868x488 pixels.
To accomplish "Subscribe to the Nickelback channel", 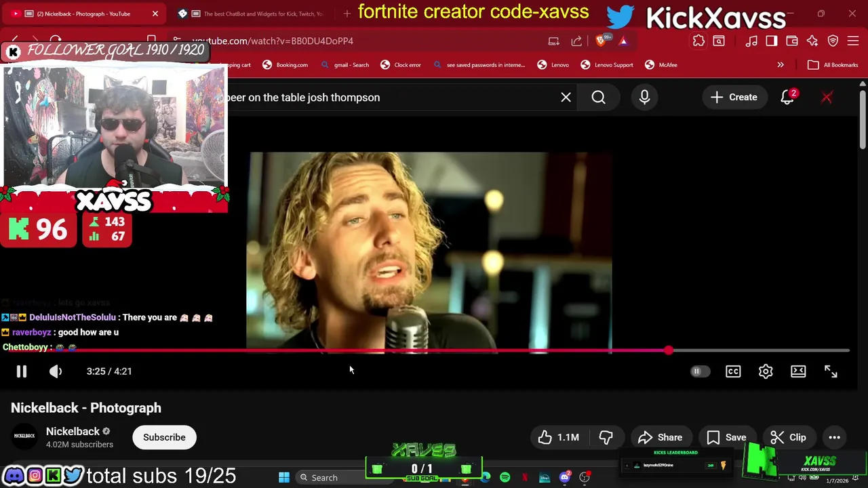I will coord(164,437).
